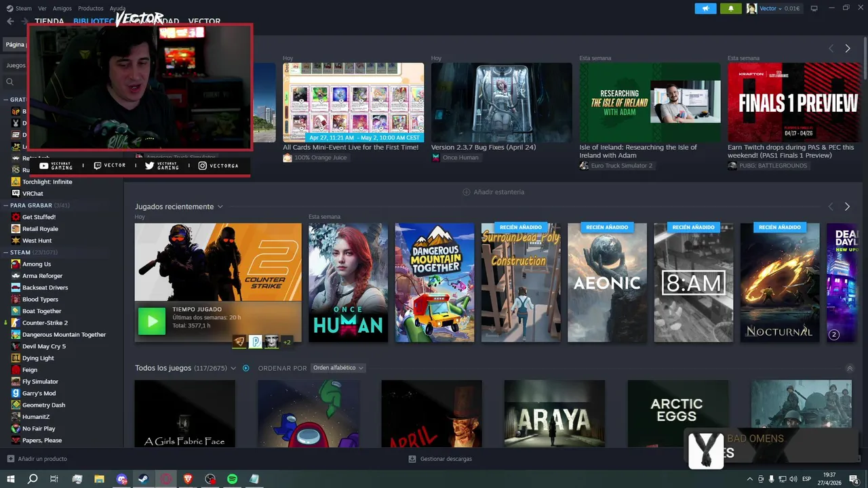This screenshot has height=488, width=868.
Task: Click the Windows Start button
Action: (11, 479)
